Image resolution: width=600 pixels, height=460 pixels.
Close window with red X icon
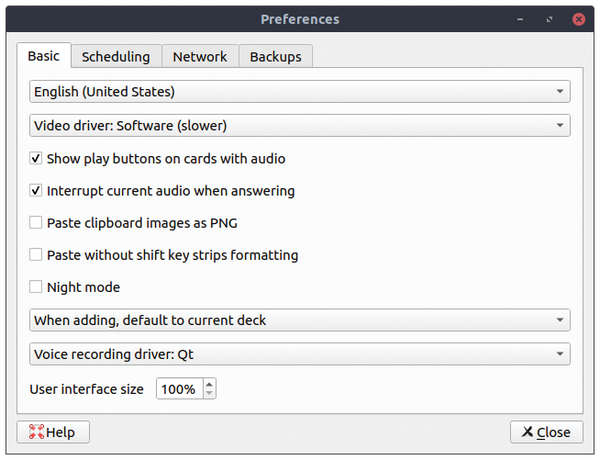(x=578, y=19)
